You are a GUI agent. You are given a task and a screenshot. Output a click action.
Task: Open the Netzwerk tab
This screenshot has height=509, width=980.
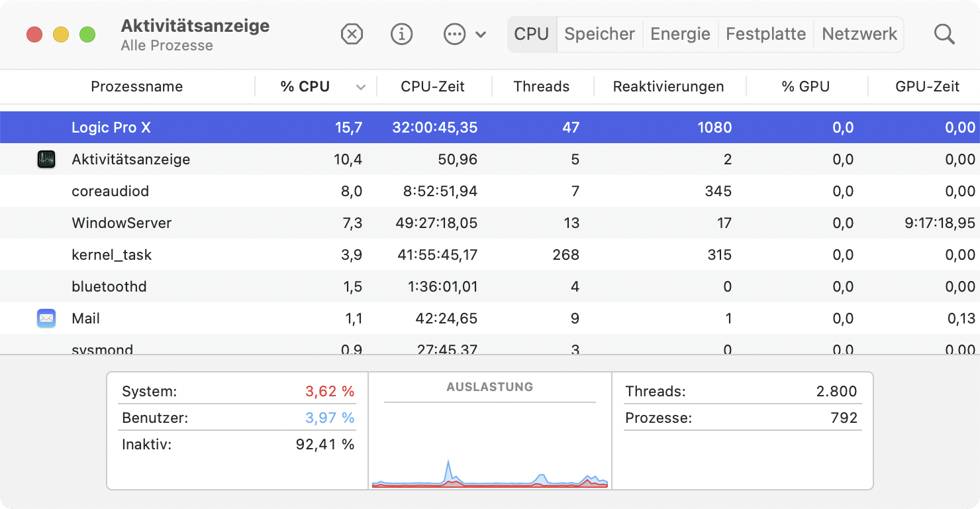pyautogui.click(x=859, y=34)
